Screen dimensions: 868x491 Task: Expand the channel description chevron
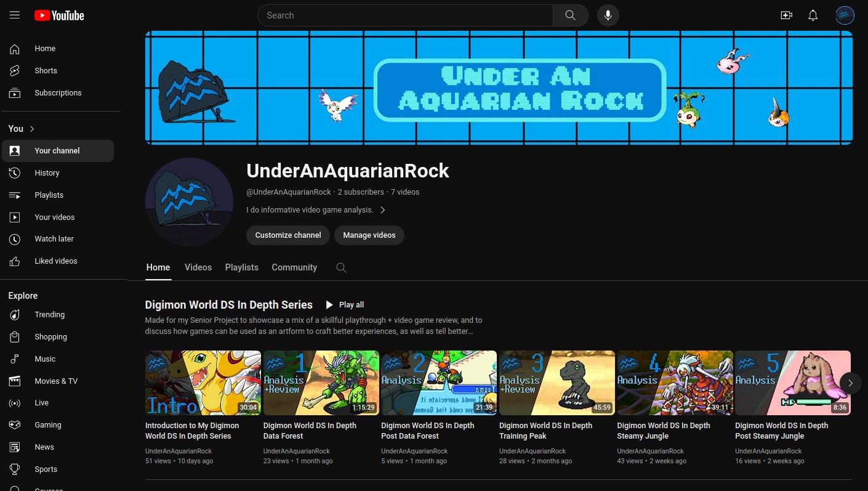(x=383, y=210)
